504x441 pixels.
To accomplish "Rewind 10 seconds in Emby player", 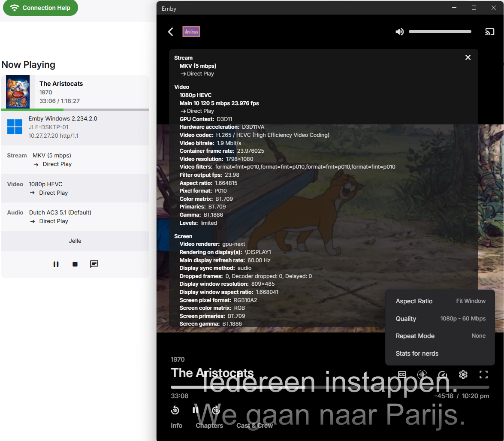I will click(x=175, y=410).
